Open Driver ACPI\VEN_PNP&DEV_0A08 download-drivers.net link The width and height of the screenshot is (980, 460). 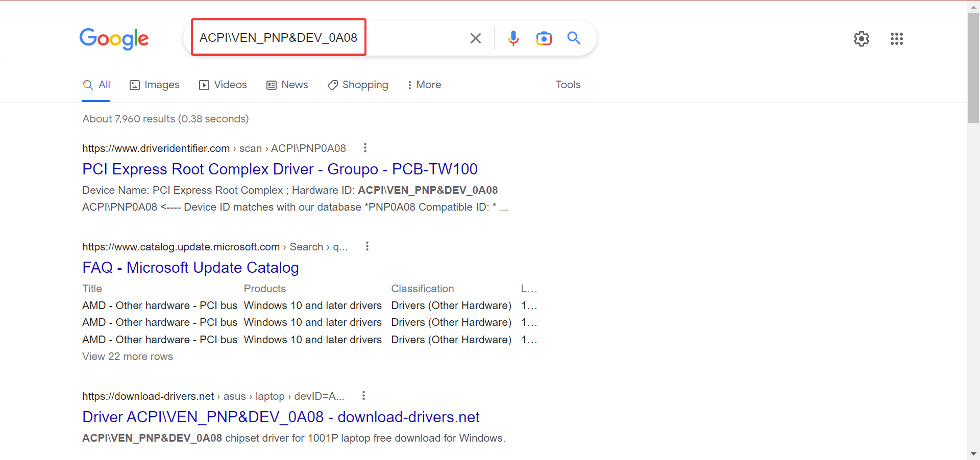coord(281,417)
